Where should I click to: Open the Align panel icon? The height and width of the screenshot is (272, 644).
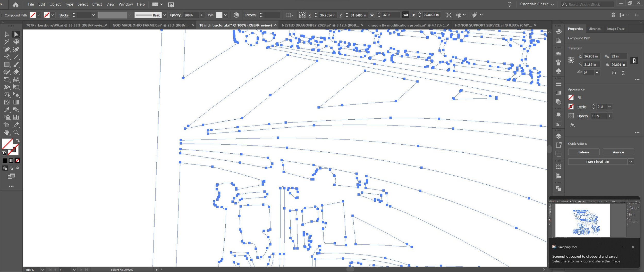[x=558, y=176]
